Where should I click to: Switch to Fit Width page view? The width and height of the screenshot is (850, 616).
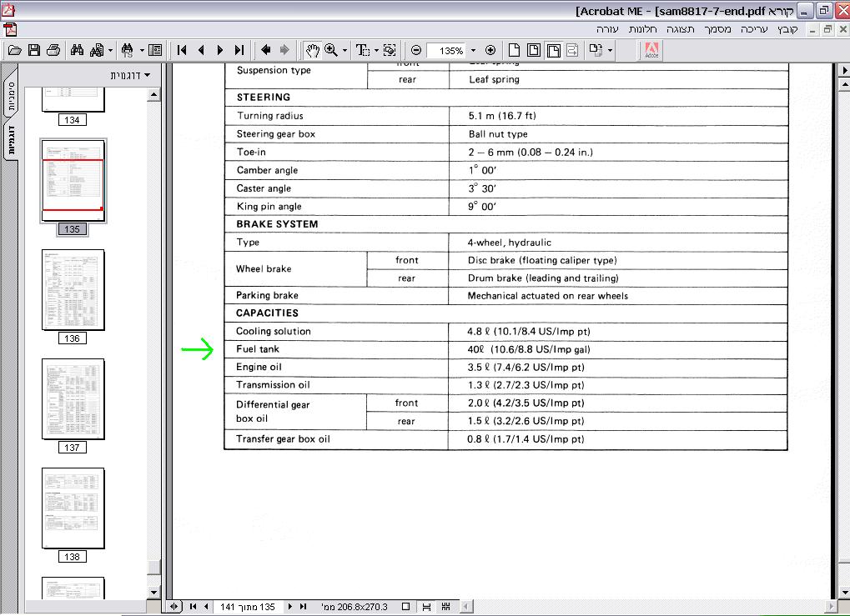point(554,51)
